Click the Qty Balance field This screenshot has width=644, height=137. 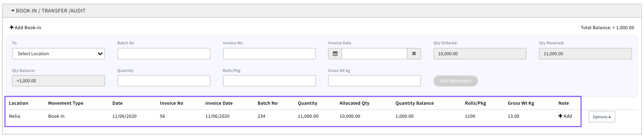[58, 81]
